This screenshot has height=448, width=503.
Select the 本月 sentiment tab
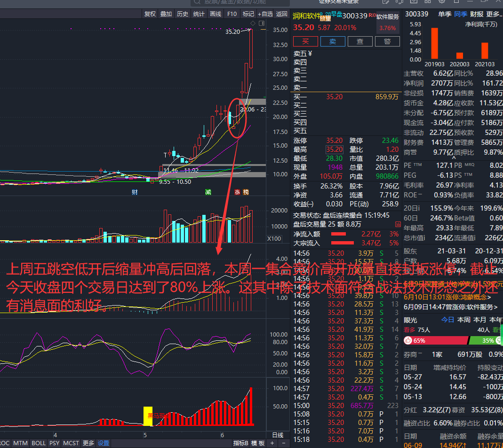point(479,320)
